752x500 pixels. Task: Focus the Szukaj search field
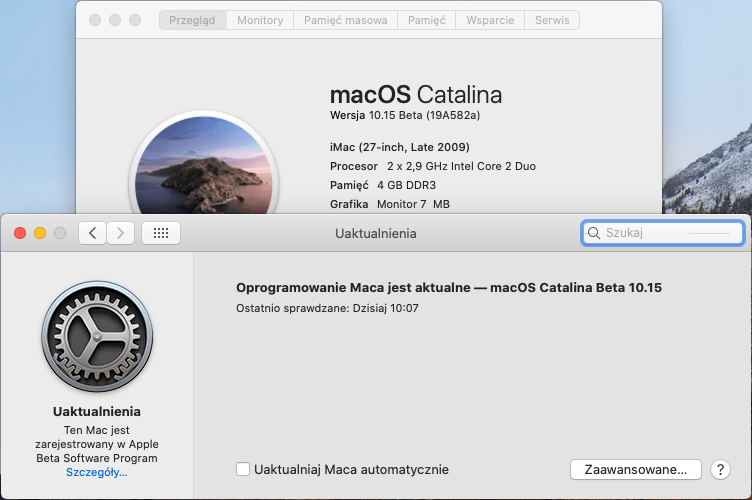[x=663, y=233]
